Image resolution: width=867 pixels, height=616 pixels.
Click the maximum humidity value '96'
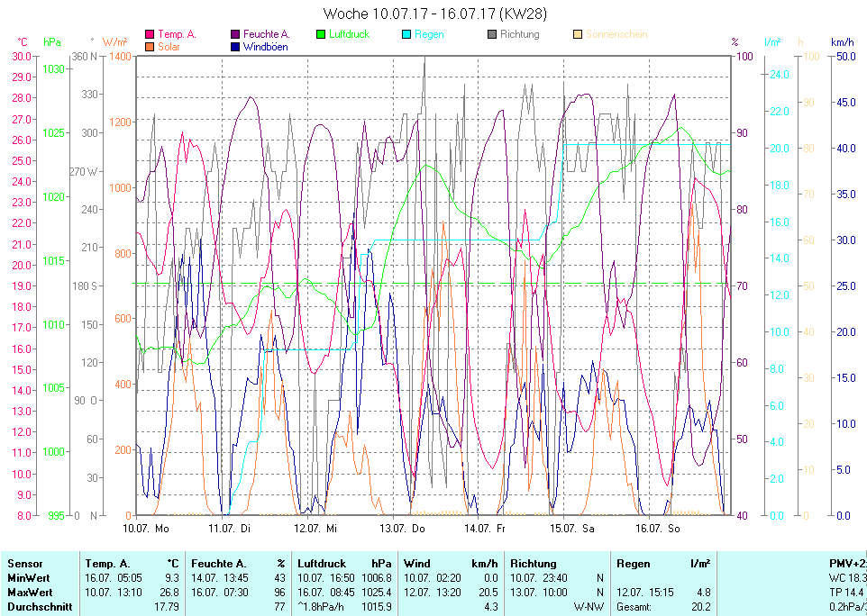click(279, 593)
